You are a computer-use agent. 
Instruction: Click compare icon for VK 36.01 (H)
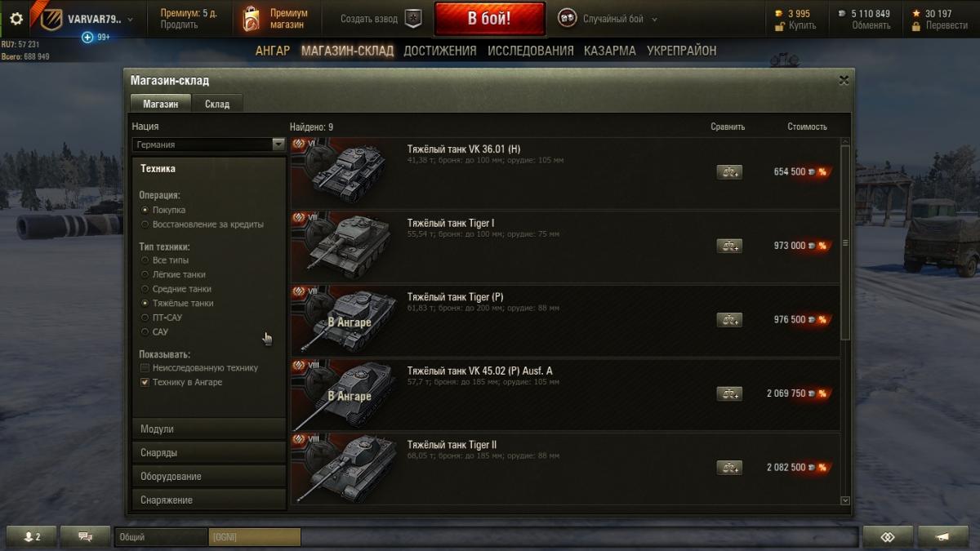(729, 172)
